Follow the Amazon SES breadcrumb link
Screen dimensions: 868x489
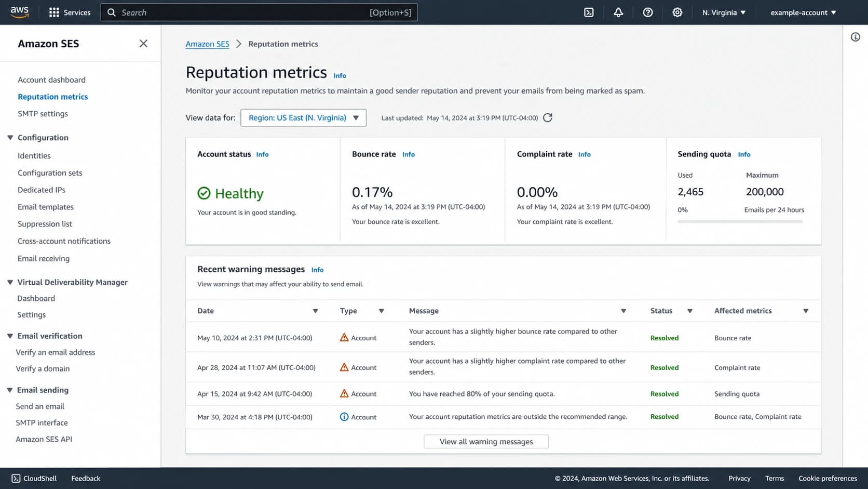pos(208,44)
